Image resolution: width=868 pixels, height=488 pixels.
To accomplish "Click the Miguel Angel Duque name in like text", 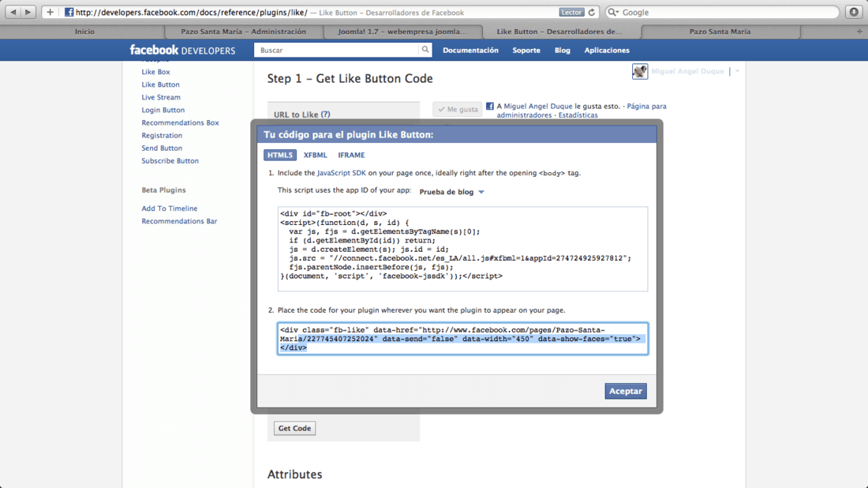I will coord(538,107).
